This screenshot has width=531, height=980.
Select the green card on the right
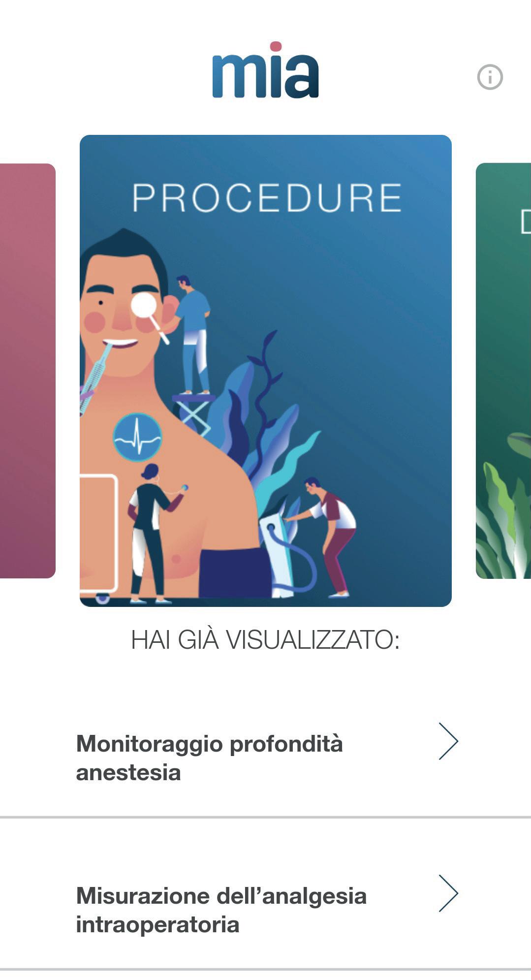503,371
